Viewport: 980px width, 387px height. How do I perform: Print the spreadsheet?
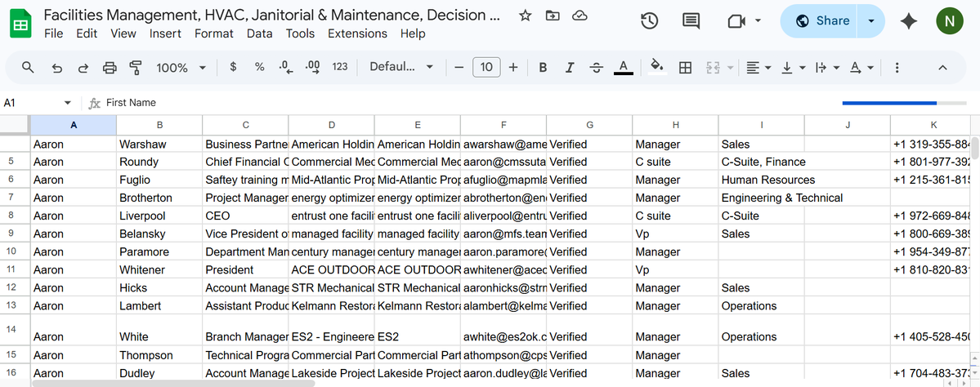(110, 68)
